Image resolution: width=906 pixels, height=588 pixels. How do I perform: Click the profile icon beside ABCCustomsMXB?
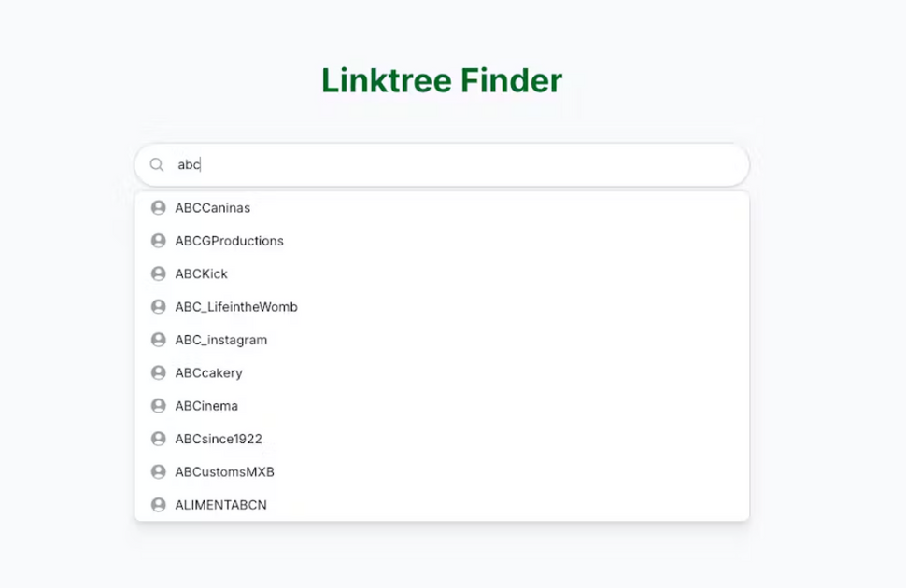157,471
